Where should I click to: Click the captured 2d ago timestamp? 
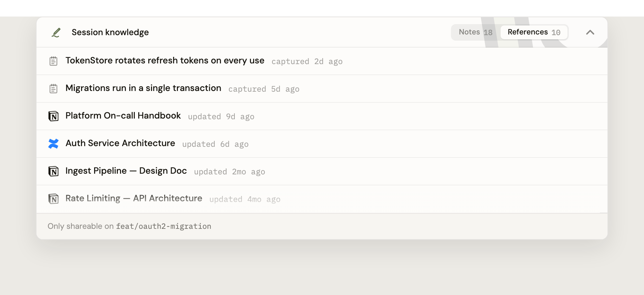[x=307, y=61]
